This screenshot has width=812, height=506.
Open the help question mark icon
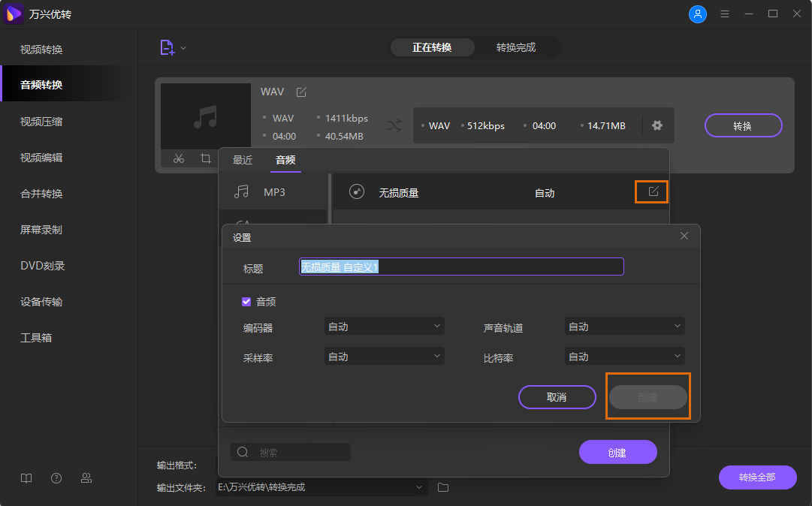(56, 478)
